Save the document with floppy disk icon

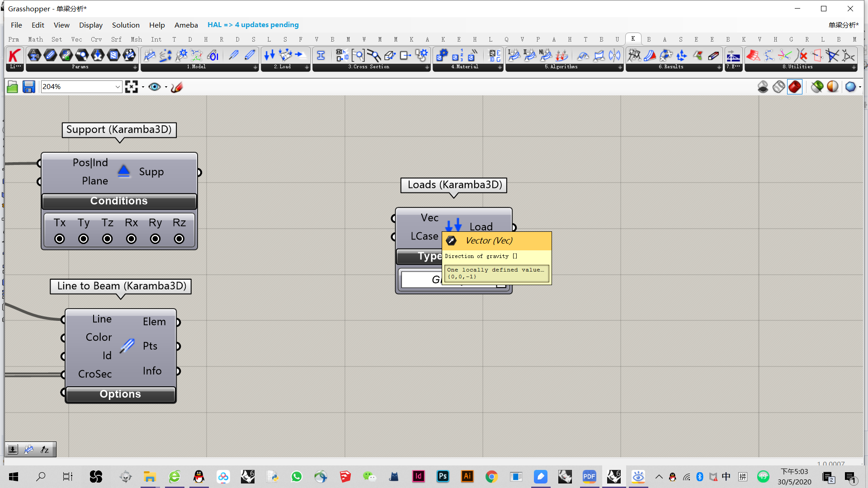click(x=29, y=87)
